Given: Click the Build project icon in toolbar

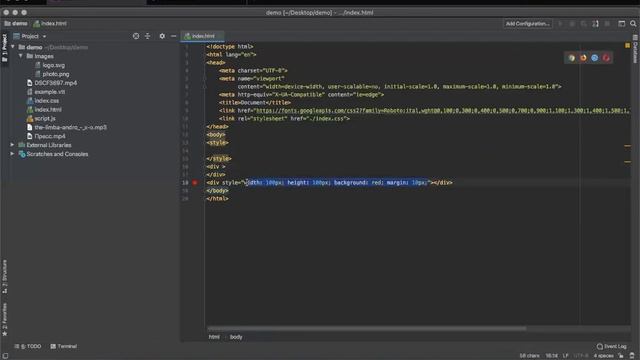Looking at the screenshot, I should pyautogui.click(x=596, y=24).
